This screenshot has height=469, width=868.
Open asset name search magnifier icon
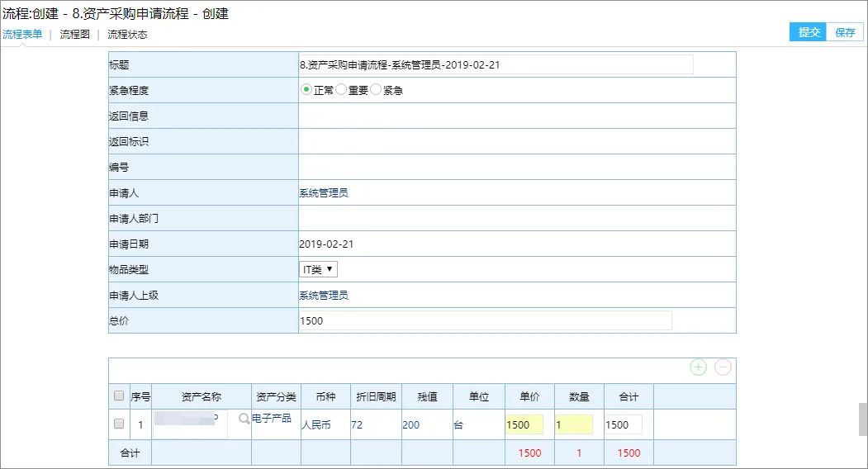click(244, 419)
